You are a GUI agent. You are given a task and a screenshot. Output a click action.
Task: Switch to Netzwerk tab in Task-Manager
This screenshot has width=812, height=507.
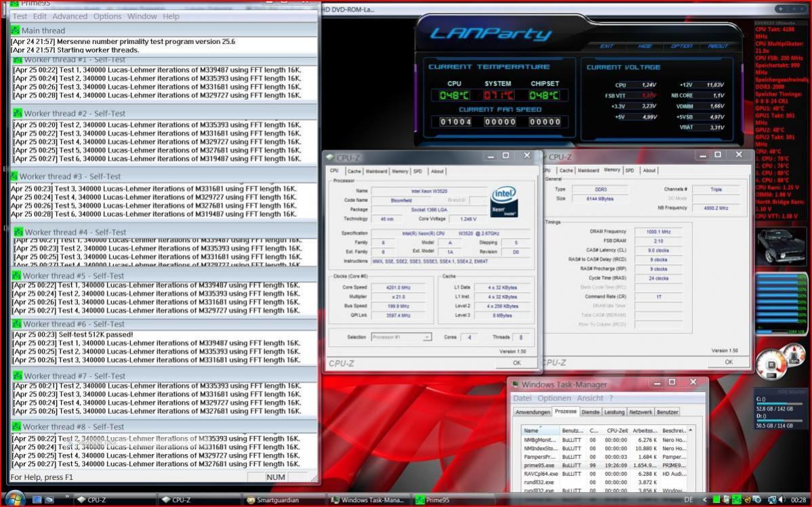641,412
